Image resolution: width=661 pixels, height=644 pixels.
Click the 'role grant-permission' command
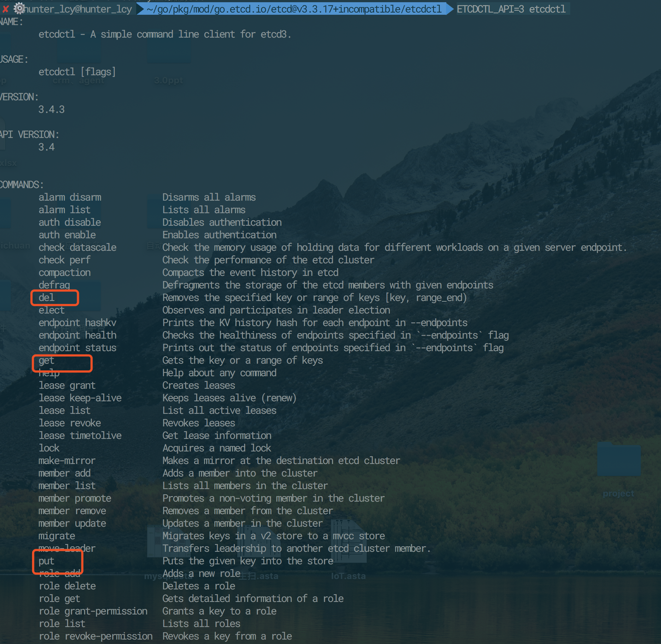pos(93,611)
